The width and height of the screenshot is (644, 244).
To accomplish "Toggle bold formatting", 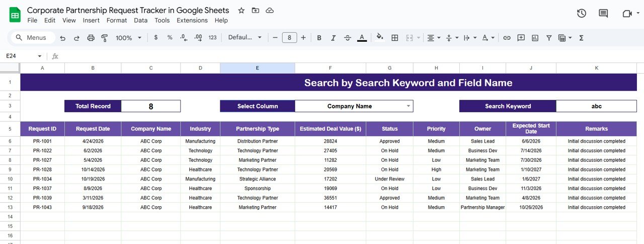I will pos(319,38).
